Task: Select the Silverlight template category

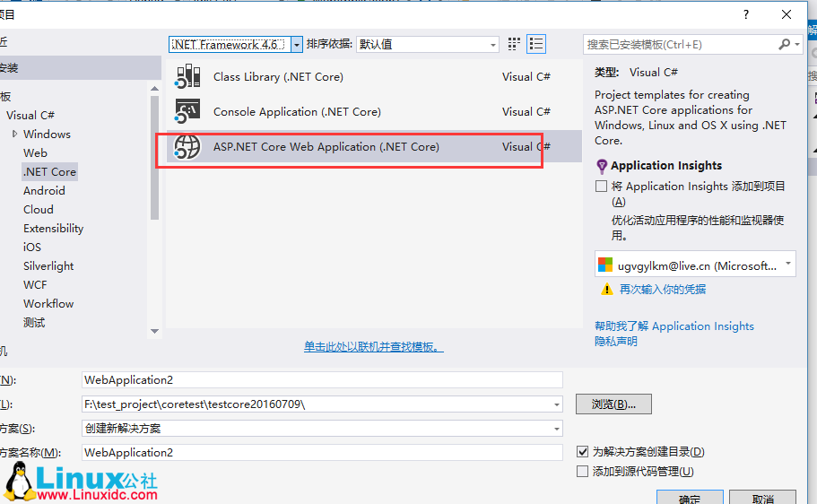Action: tap(48, 265)
